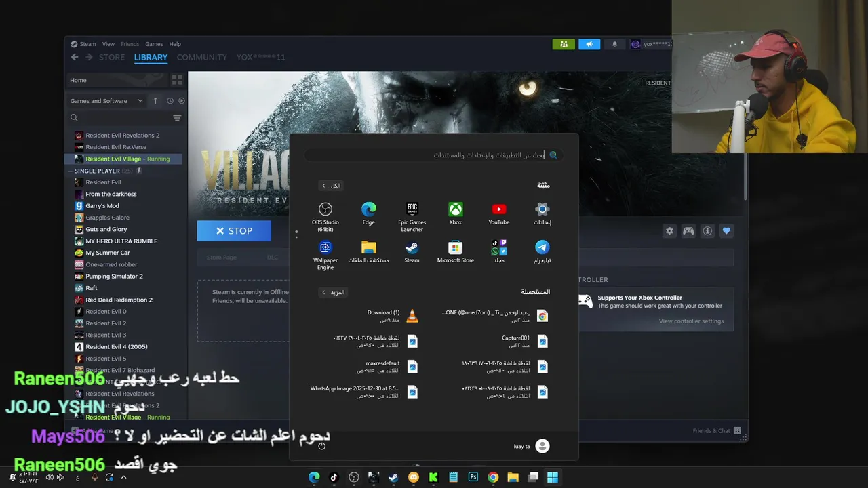Show hidden tray icons chevron
The image size is (868, 488).
(x=123, y=477)
